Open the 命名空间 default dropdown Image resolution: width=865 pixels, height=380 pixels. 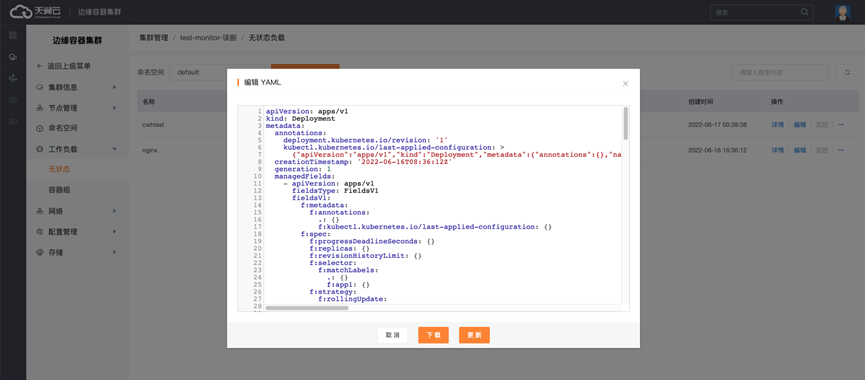[x=217, y=72]
